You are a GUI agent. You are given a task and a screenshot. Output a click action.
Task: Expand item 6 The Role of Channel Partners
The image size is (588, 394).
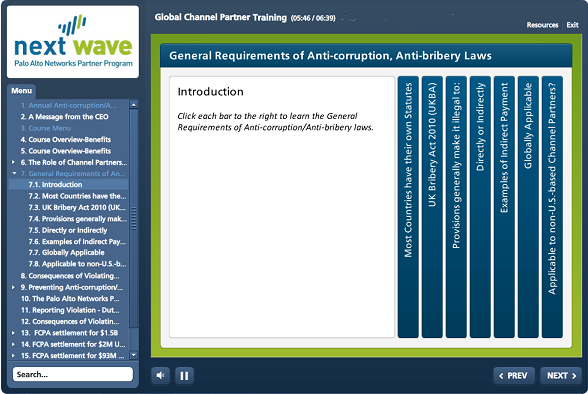[14, 162]
